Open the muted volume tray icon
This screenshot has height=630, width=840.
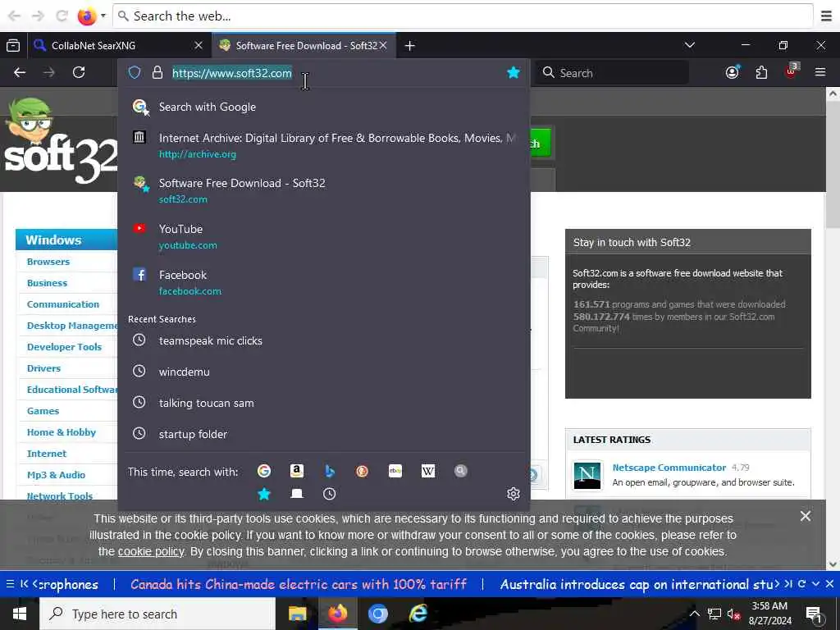(733, 614)
